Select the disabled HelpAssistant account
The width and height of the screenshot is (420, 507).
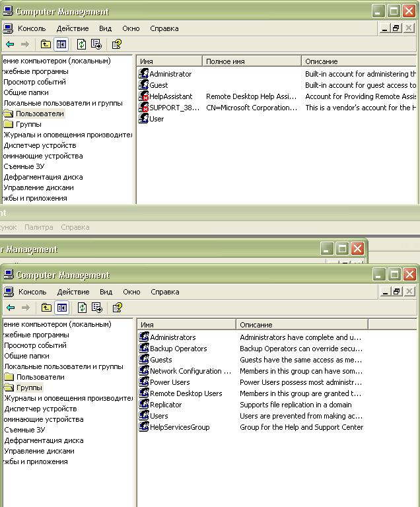(170, 96)
